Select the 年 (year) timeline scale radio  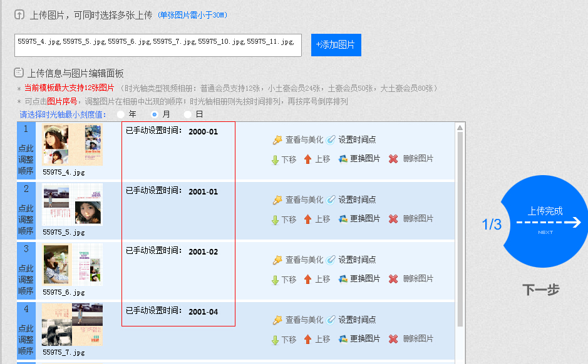pos(121,114)
